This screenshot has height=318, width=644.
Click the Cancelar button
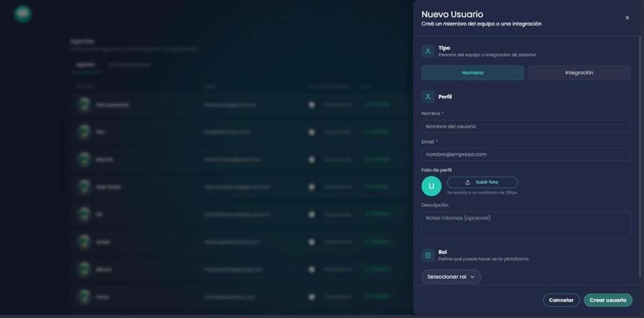tap(561, 300)
